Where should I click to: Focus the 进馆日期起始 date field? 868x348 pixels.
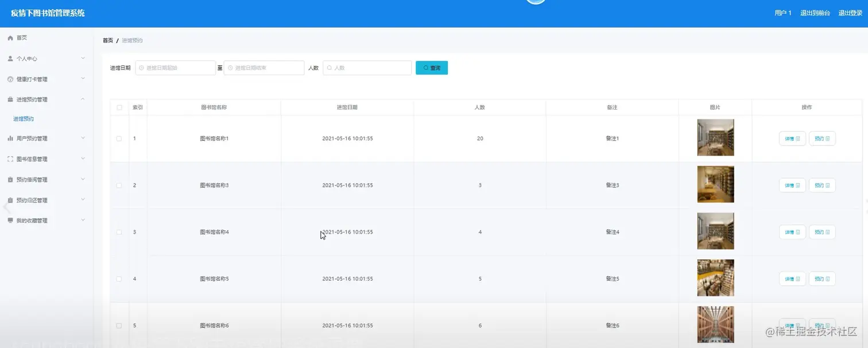175,68
